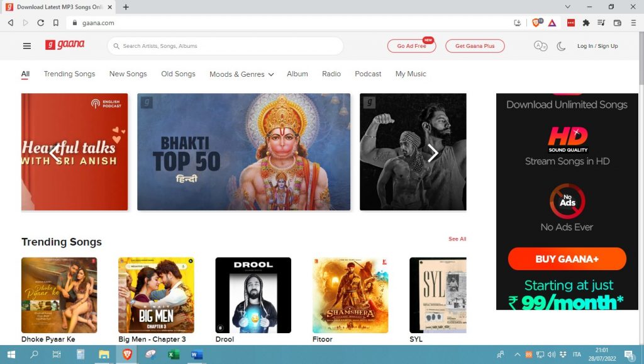Open the hamburger menu beside Gaana logo
The height and width of the screenshot is (364, 644).
26,45
